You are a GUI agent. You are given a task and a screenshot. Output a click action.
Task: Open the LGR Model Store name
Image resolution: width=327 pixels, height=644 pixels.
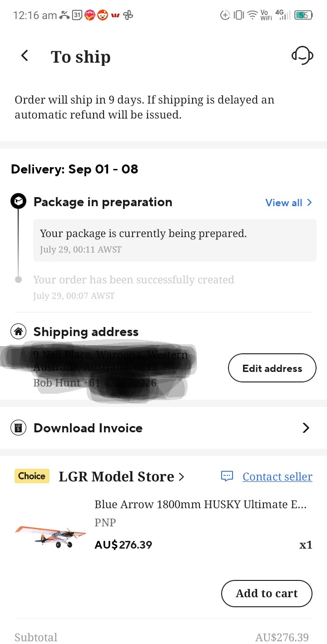coord(116,476)
